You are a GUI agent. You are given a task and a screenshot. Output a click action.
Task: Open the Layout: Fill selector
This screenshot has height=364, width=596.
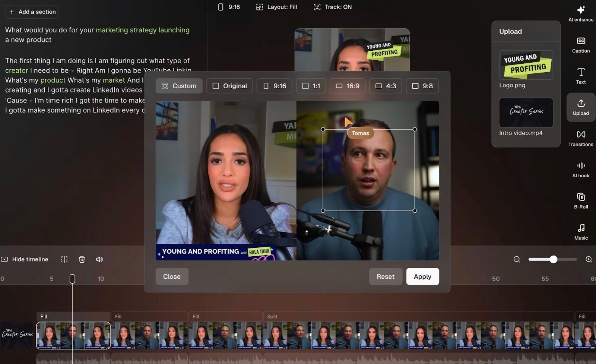coord(276,7)
